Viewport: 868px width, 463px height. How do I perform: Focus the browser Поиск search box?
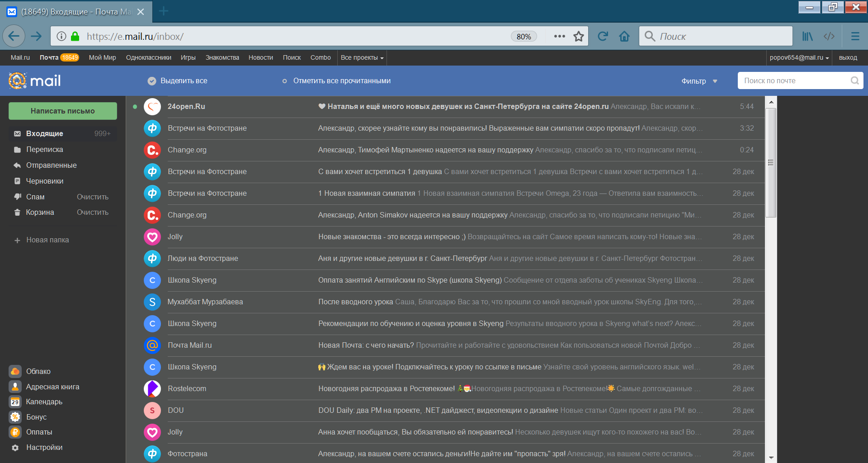[716, 36]
